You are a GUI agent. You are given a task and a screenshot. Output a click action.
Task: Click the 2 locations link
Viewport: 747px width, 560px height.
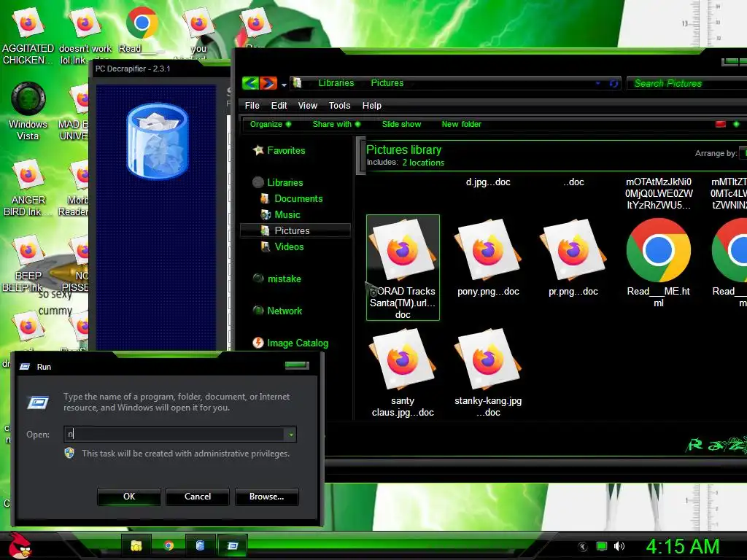click(x=423, y=163)
